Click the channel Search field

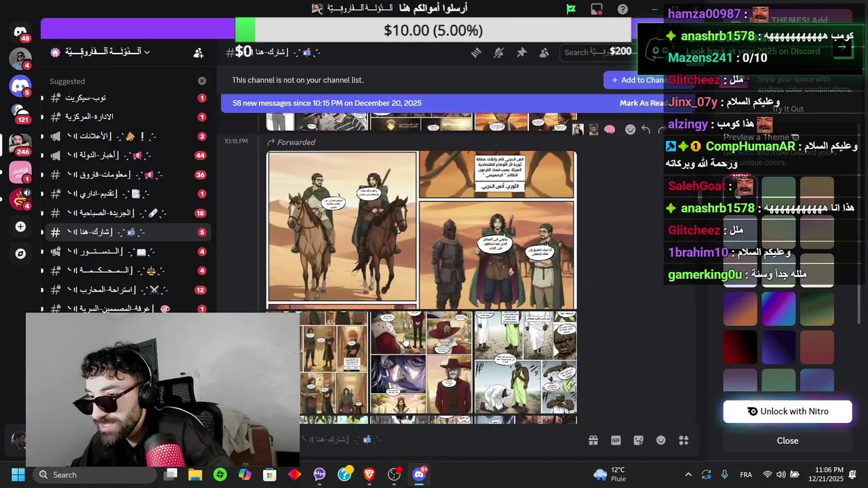[x=597, y=52]
